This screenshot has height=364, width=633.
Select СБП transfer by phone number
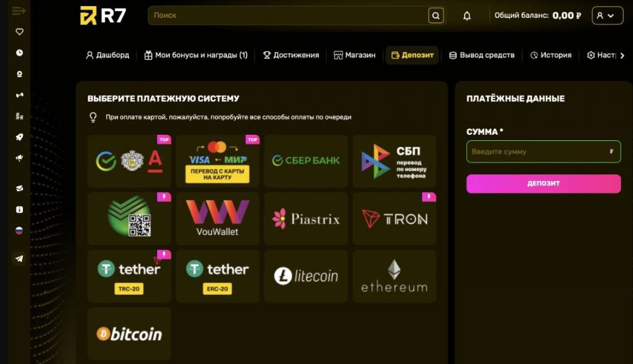tap(394, 161)
